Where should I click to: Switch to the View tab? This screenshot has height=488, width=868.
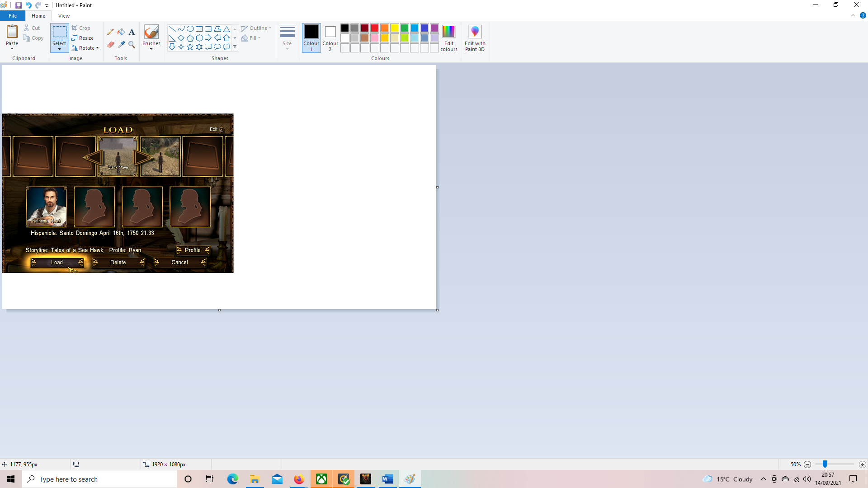click(64, 16)
